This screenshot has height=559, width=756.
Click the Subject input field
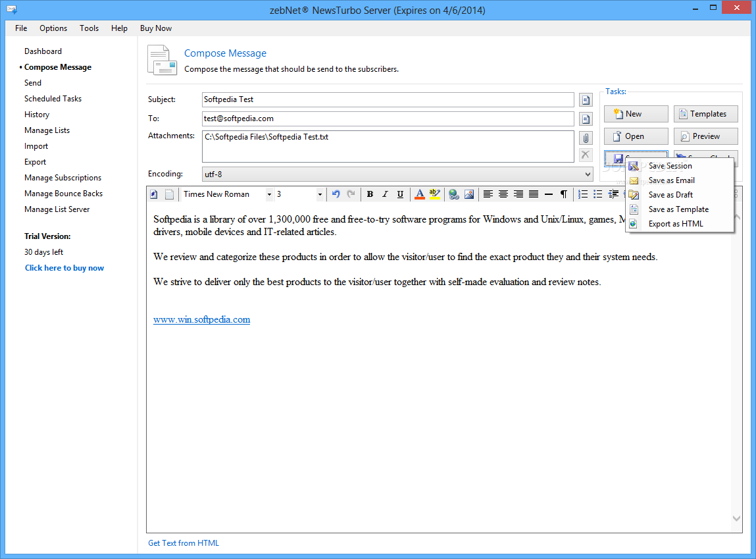388,99
